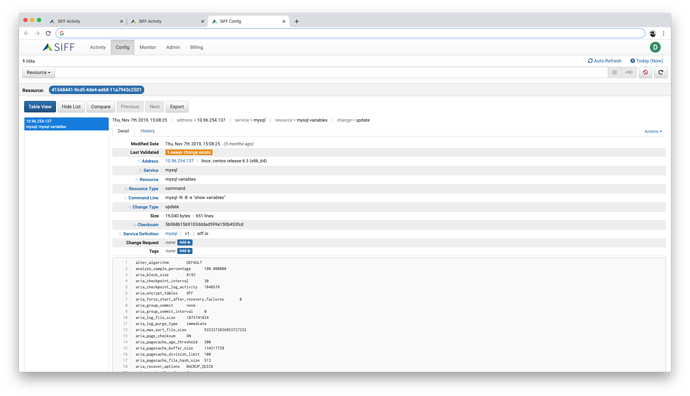Click the aria_log_file_size line in the output

pyautogui.click(x=172, y=318)
